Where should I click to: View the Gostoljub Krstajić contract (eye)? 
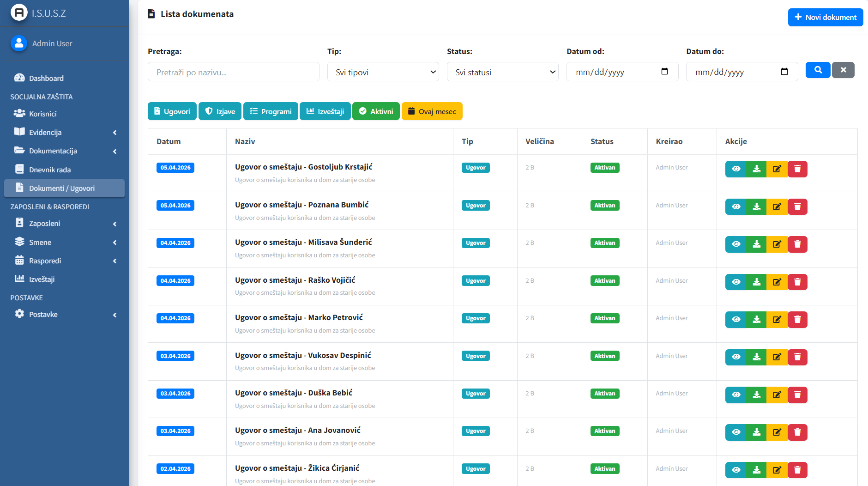(736, 169)
